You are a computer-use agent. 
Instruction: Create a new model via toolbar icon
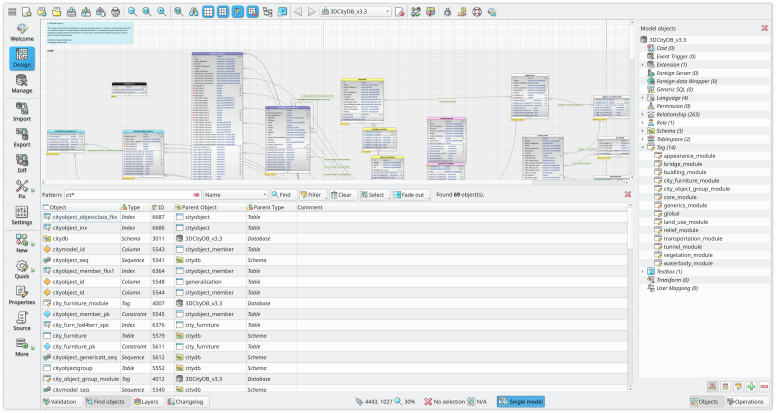pyautogui.click(x=27, y=11)
